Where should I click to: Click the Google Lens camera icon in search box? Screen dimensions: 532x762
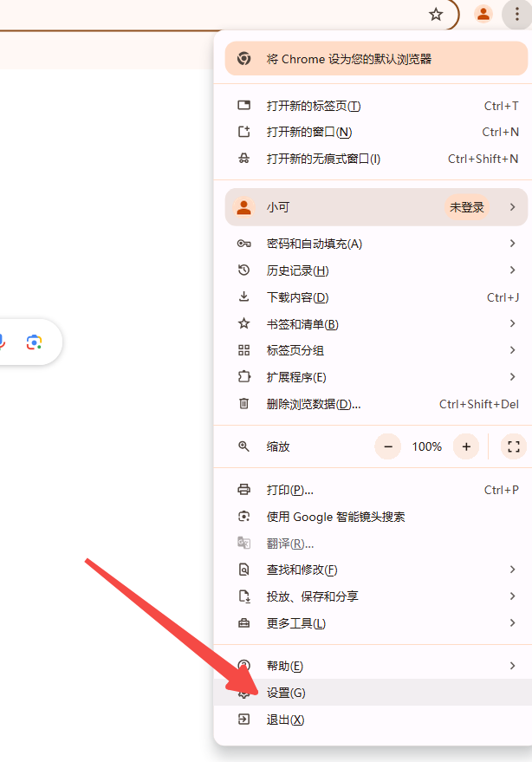point(34,342)
